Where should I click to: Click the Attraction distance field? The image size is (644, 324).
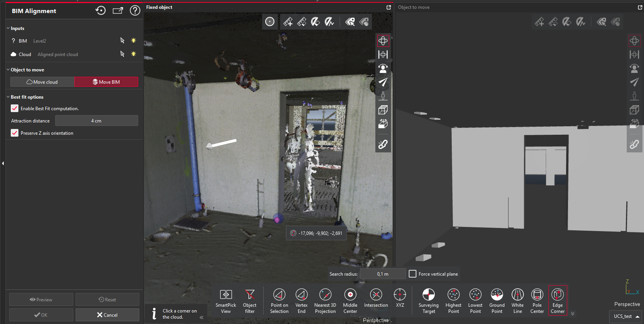(x=96, y=121)
